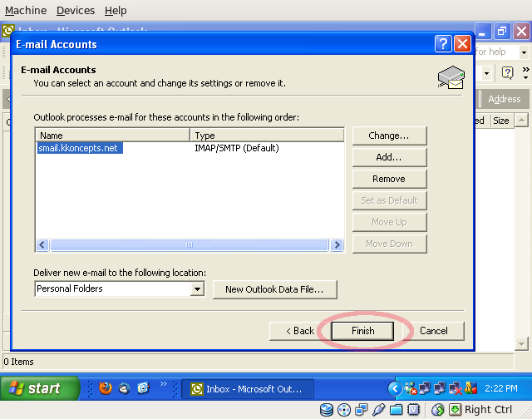Open the Windows start menu
532x419 pixels.
pyautogui.click(x=40, y=388)
